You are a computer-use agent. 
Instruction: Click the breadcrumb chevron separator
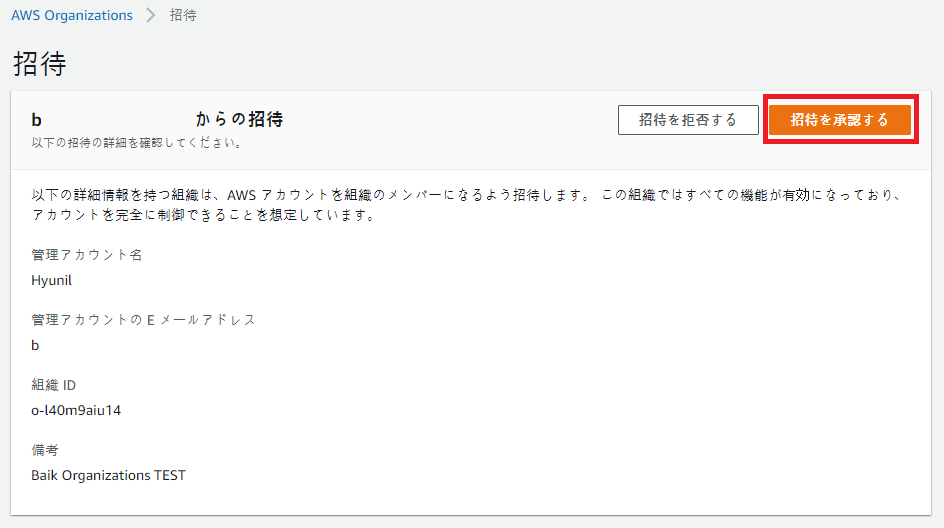(x=151, y=16)
